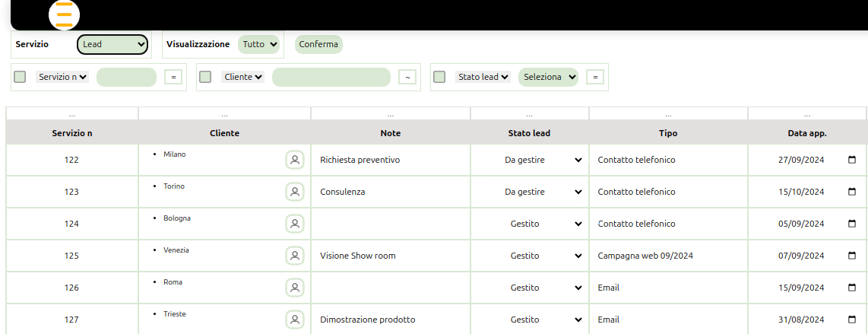Open client profile icon for Roma
Screen dimensions: 868x334
tap(295, 288)
